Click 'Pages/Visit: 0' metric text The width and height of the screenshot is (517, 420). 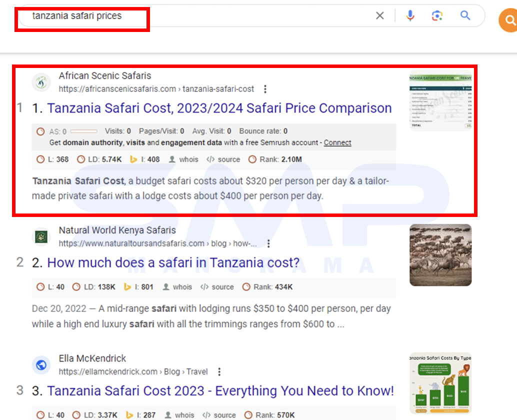pyautogui.click(x=161, y=131)
